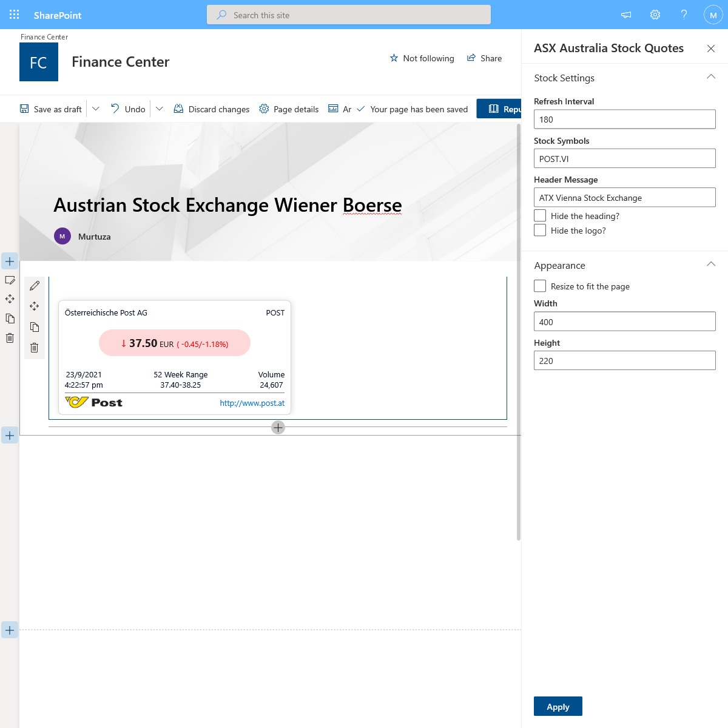The image size is (728, 728).
Task: Click the author avatar next to Murtuza
Action: coord(62,236)
